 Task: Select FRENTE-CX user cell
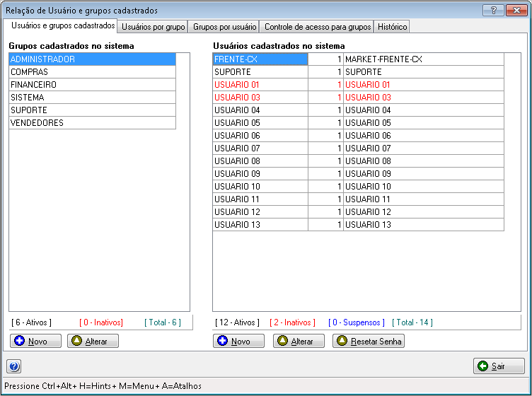260,59
